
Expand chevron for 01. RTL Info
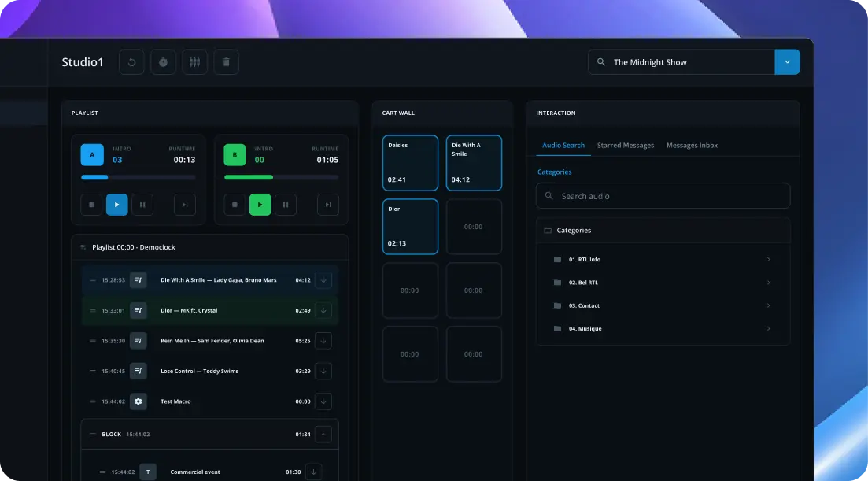click(x=768, y=260)
